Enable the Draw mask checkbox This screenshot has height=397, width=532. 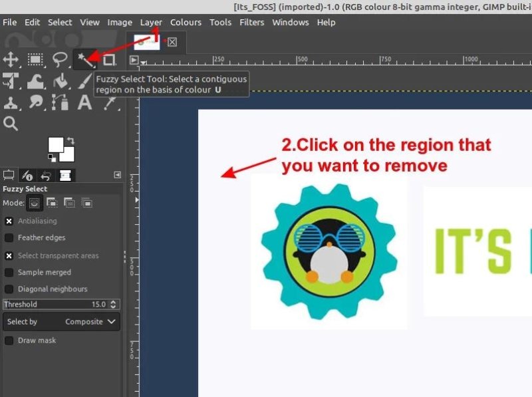coord(9,340)
